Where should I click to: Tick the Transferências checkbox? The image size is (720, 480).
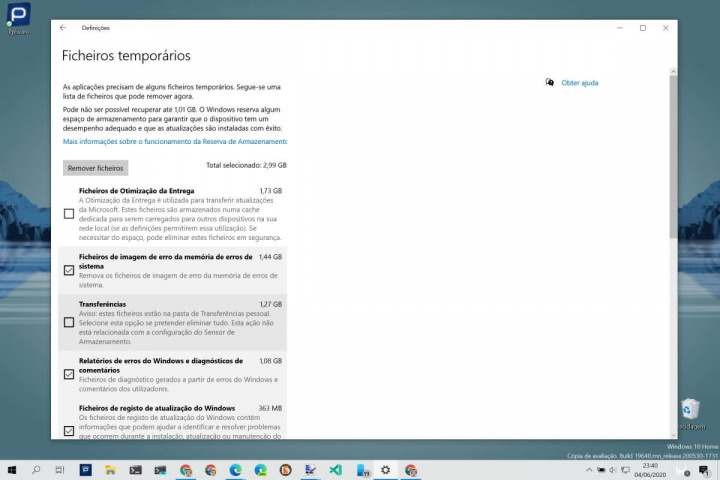coord(69,322)
